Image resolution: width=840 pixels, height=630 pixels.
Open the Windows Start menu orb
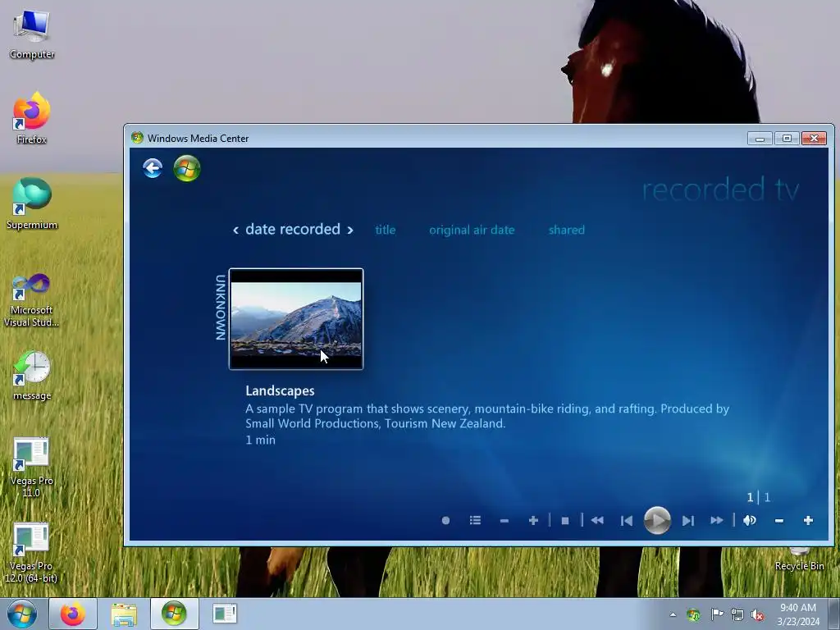(22, 614)
